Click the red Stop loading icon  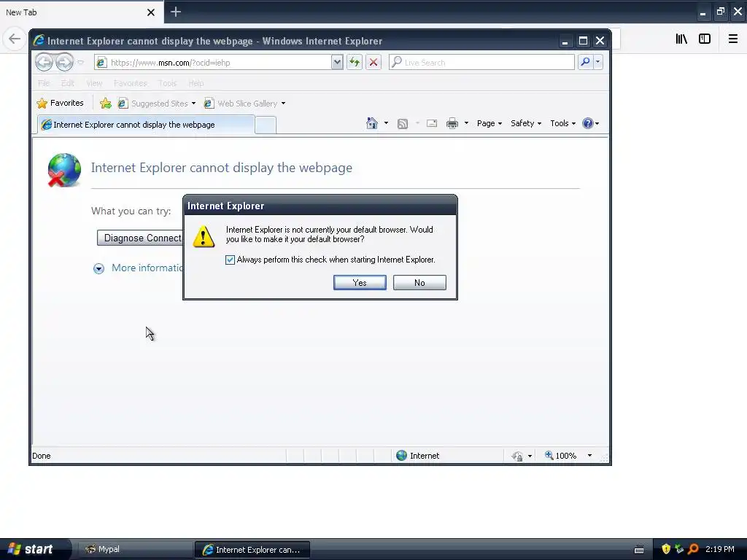point(373,63)
